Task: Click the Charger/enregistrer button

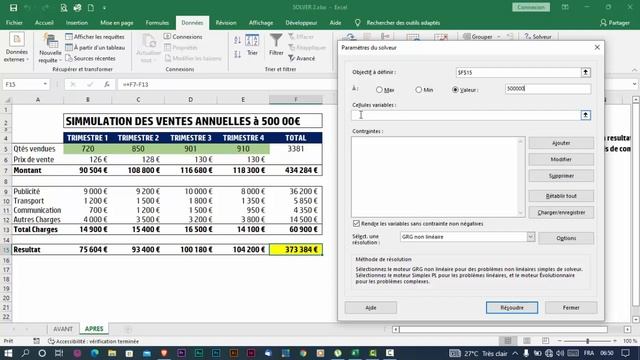Action: (561, 212)
